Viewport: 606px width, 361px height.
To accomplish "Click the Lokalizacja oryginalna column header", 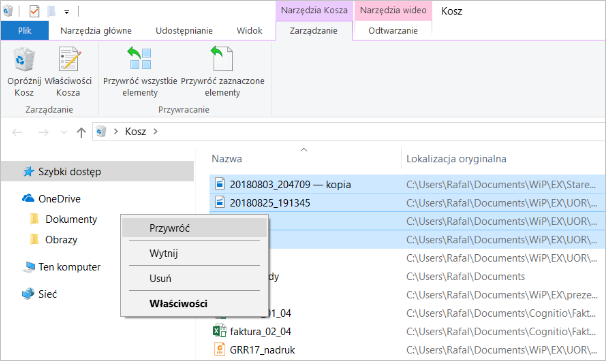I will [x=456, y=159].
